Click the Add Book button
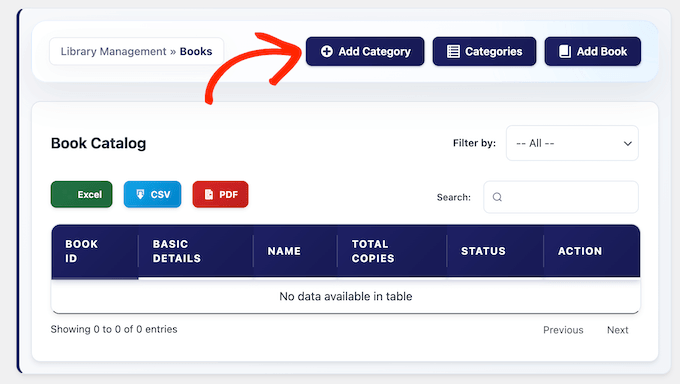The image size is (680, 384). (592, 51)
